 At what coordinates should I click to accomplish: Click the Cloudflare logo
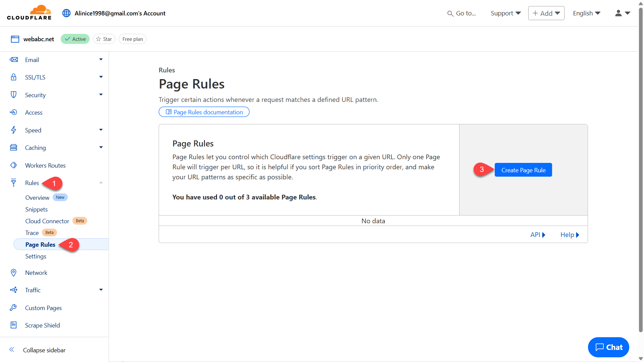tap(29, 13)
